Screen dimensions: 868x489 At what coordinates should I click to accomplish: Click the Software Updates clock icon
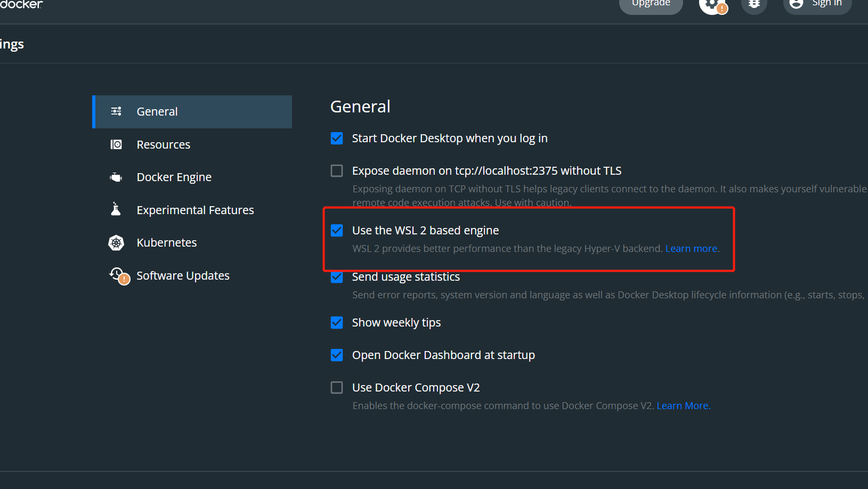119,276
